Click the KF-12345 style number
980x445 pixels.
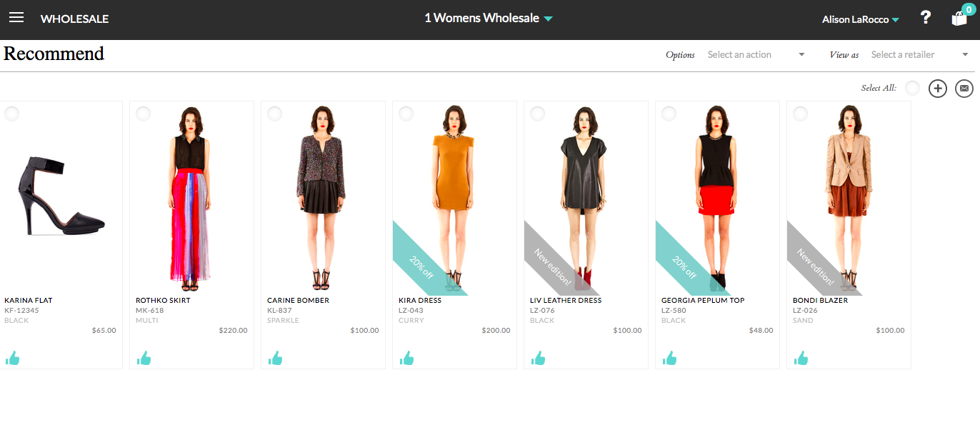pyautogui.click(x=21, y=310)
